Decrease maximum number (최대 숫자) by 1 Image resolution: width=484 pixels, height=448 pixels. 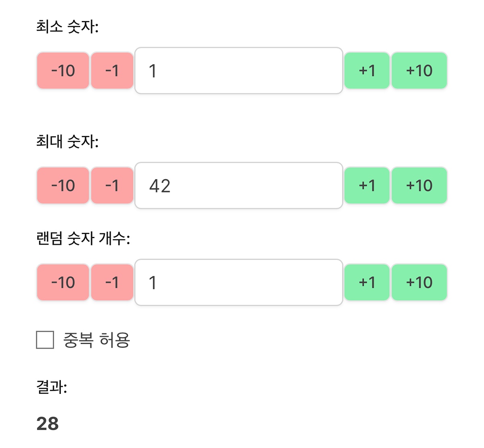pos(112,186)
